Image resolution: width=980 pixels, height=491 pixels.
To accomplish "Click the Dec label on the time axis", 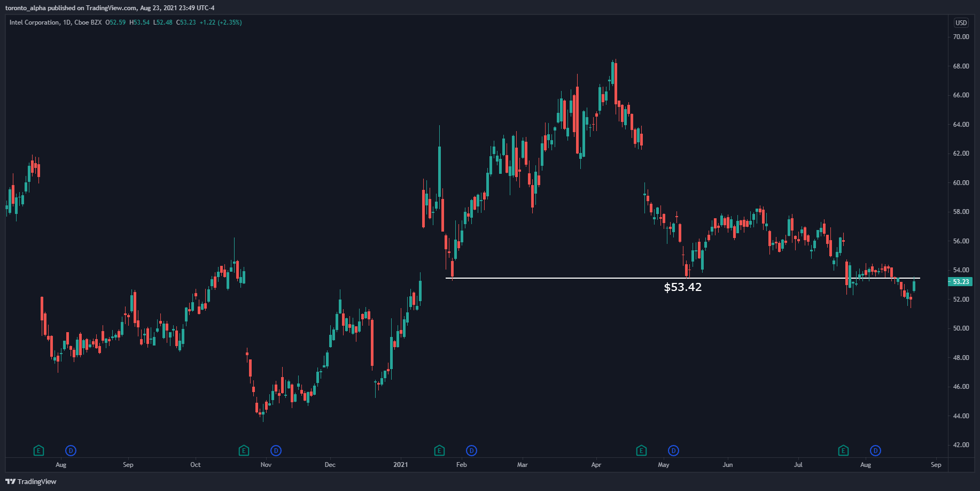I will (x=330, y=465).
